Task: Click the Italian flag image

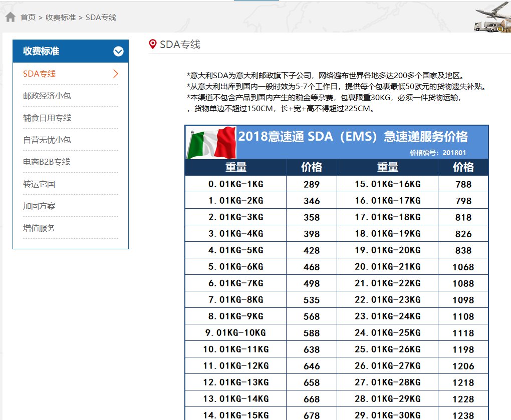Action: [211, 143]
